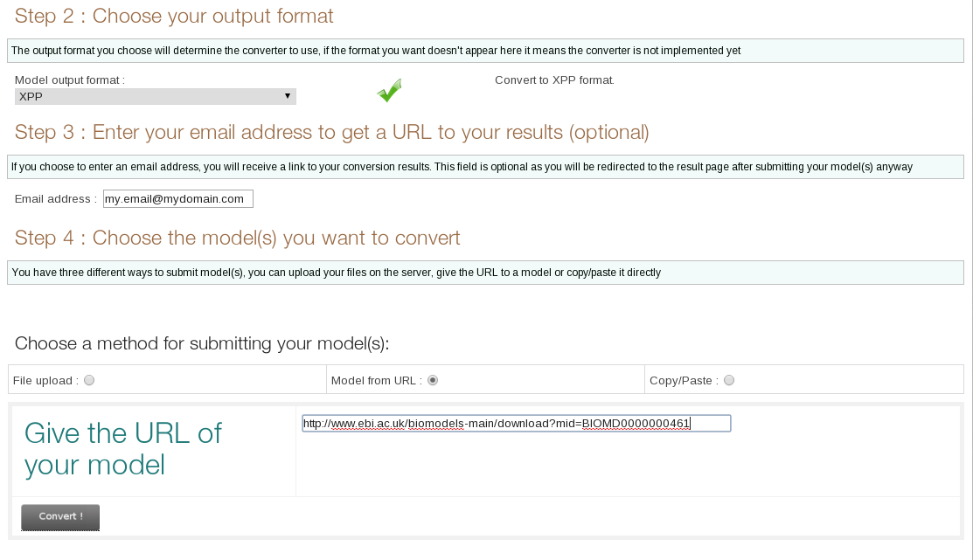Click the Copy/Paste label text

[684, 381]
